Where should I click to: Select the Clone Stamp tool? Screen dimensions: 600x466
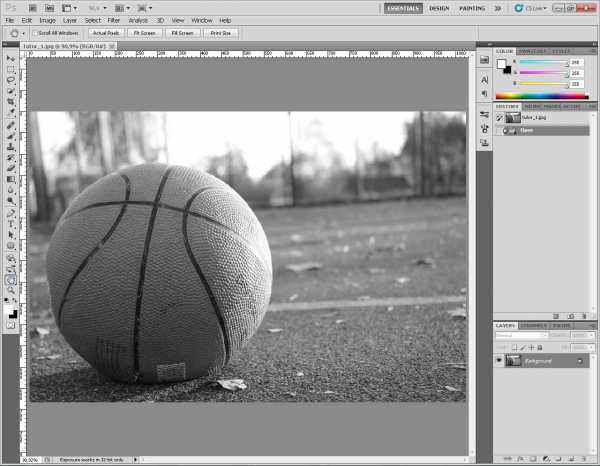click(x=10, y=147)
